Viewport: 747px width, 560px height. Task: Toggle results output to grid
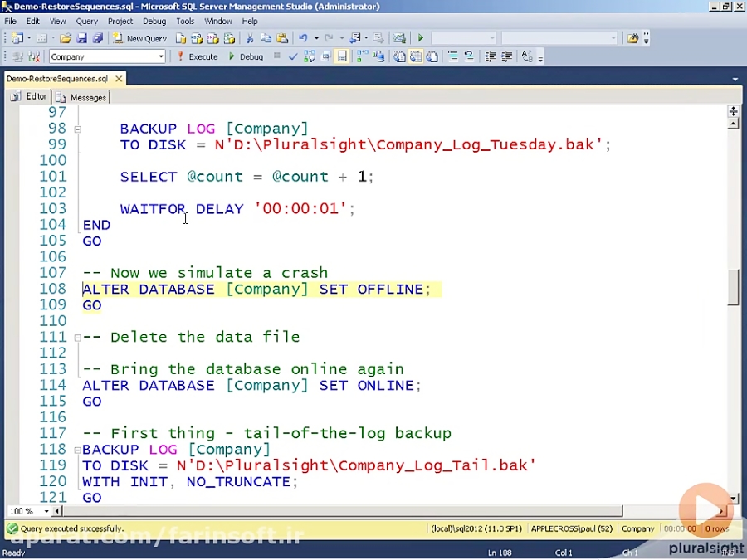[415, 56]
